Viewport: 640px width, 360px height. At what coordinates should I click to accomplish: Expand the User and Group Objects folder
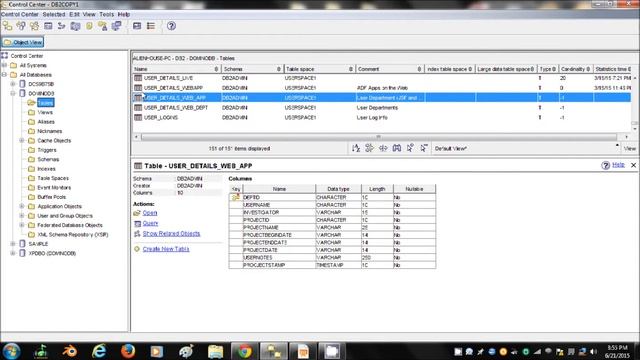click(22, 216)
